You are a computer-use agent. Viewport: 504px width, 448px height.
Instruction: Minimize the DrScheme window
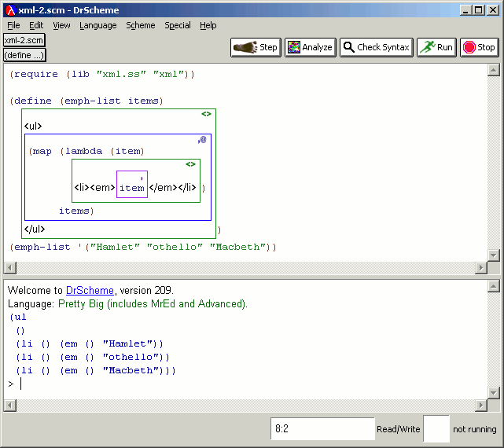point(465,10)
